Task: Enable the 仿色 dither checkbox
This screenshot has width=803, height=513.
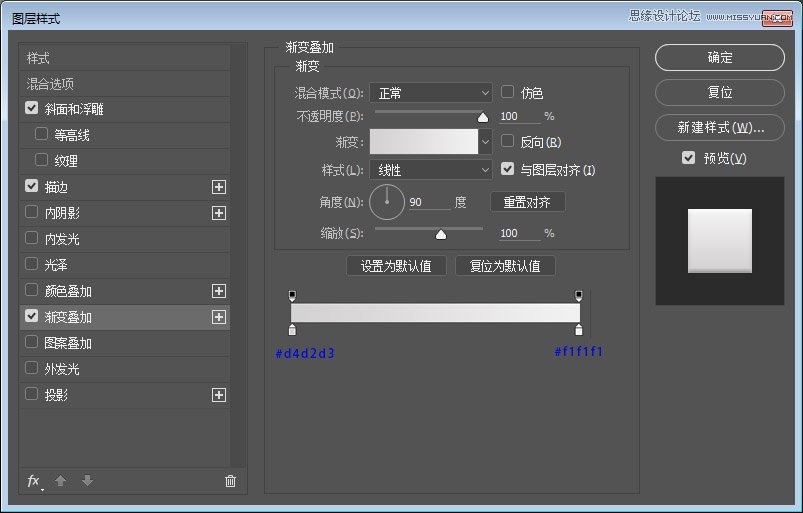Action: click(x=508, y=92)
